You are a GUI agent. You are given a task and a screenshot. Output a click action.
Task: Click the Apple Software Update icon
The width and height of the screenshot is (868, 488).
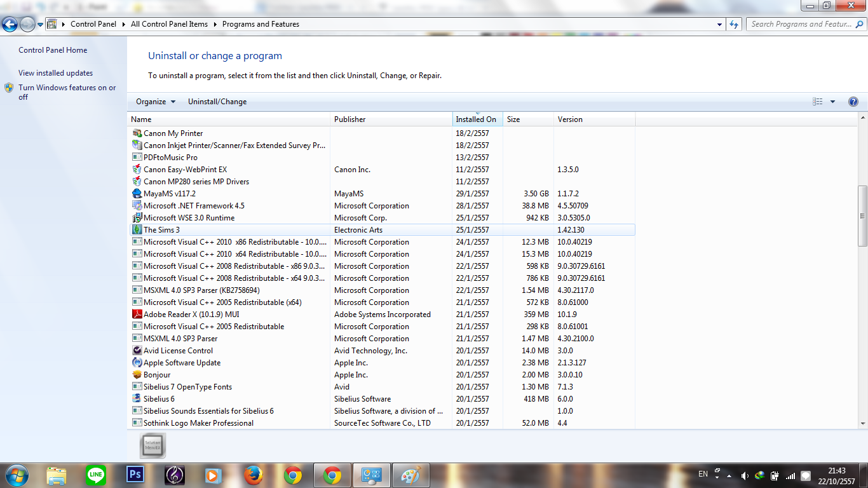137,363
